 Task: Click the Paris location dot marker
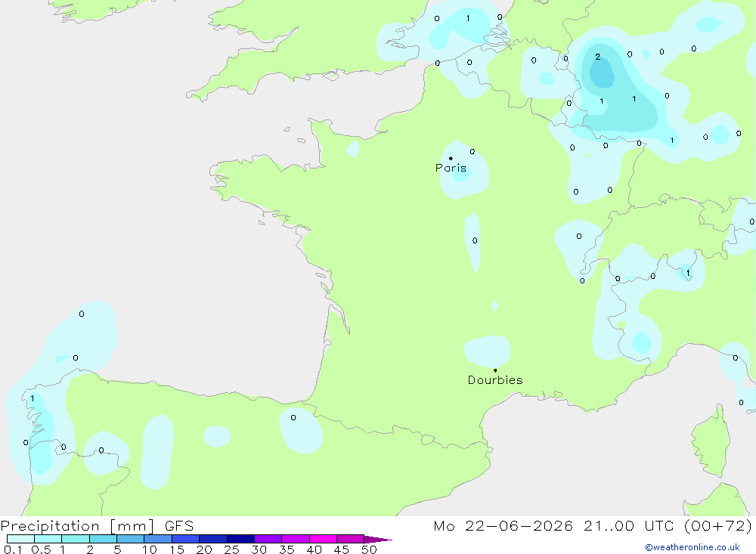(x=451, y=158)
